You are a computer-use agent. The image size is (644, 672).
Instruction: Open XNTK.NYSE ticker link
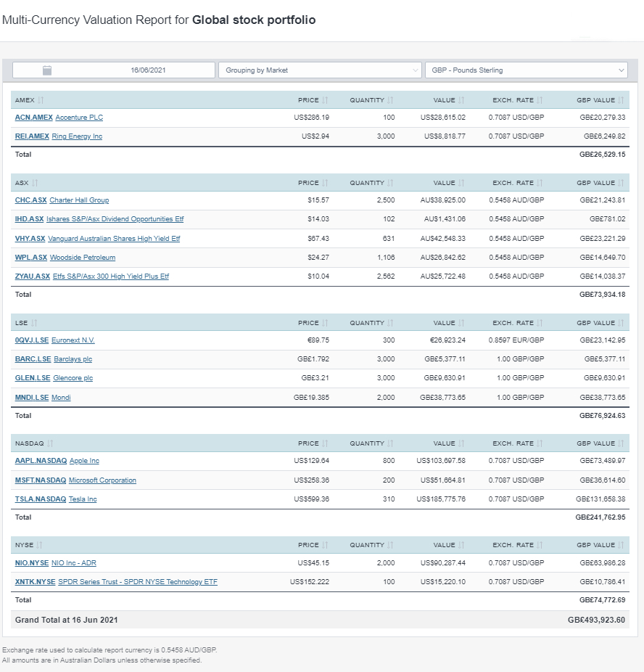(35, 582)
